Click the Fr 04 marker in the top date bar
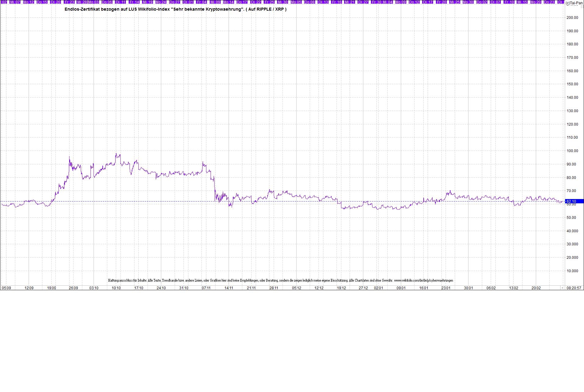The image size is (584, 392). [202, 2]
